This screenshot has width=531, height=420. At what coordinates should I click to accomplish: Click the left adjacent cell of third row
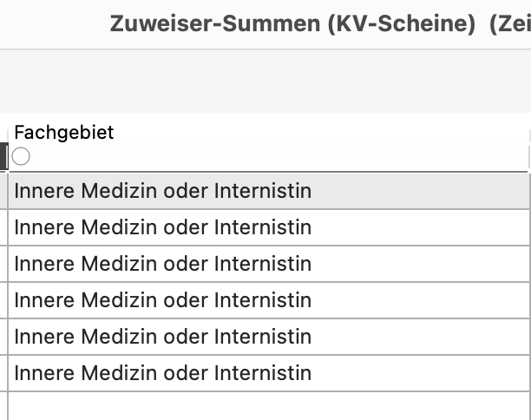pyautogui.click(x=3, y=264)
